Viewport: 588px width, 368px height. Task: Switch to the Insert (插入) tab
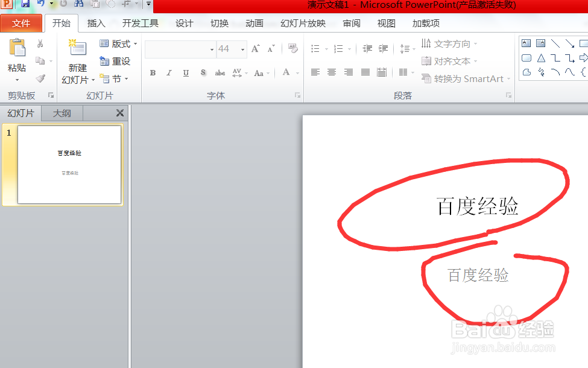point(96,24)
